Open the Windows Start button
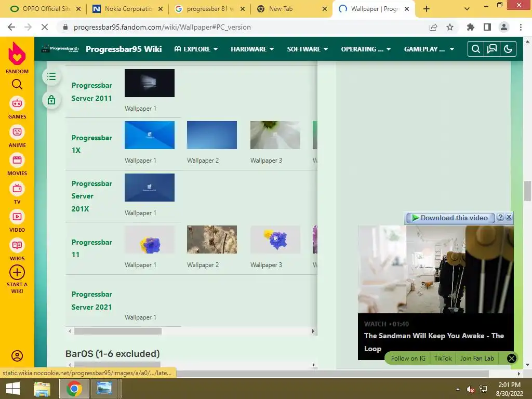The width and height of the screenshot is (532, 399). click(13, 389)
